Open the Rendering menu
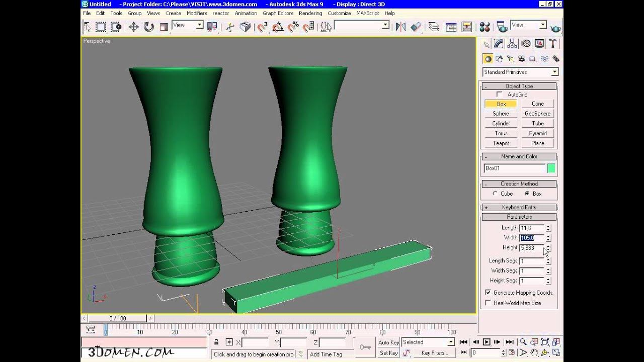Screen dimensions: 644x362 [310, 14]
